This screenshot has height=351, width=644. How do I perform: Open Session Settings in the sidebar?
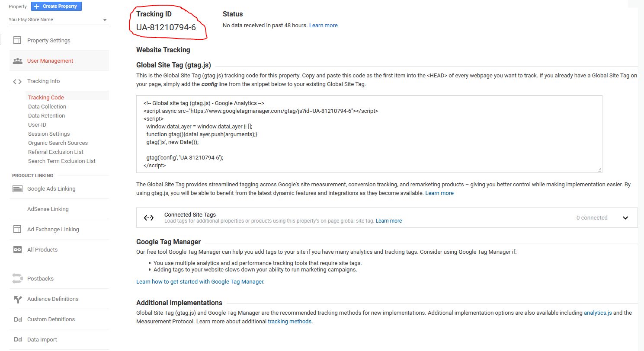click(49, 134)
